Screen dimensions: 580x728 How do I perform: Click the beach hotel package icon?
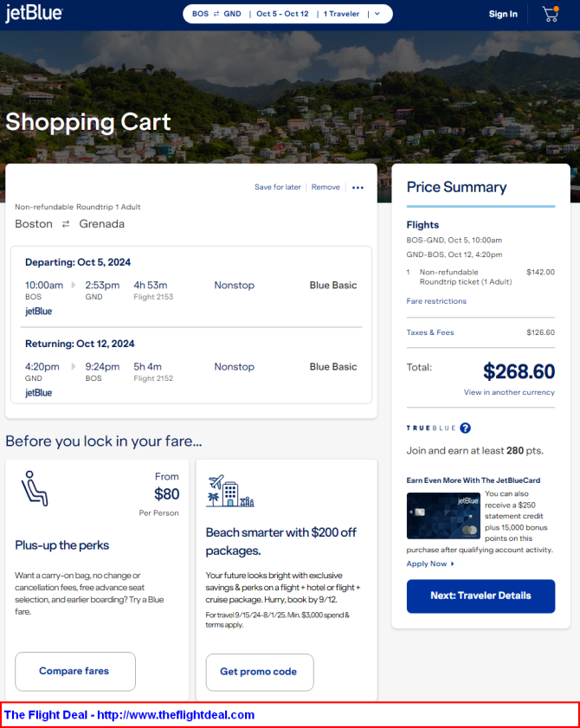coord(229,492)
